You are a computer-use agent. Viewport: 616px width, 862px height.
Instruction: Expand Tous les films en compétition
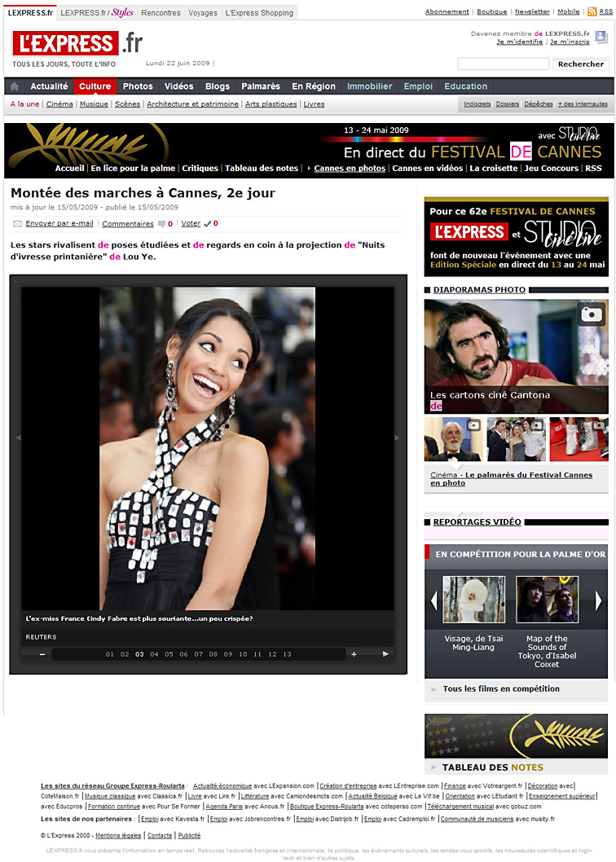pos(432,689)
